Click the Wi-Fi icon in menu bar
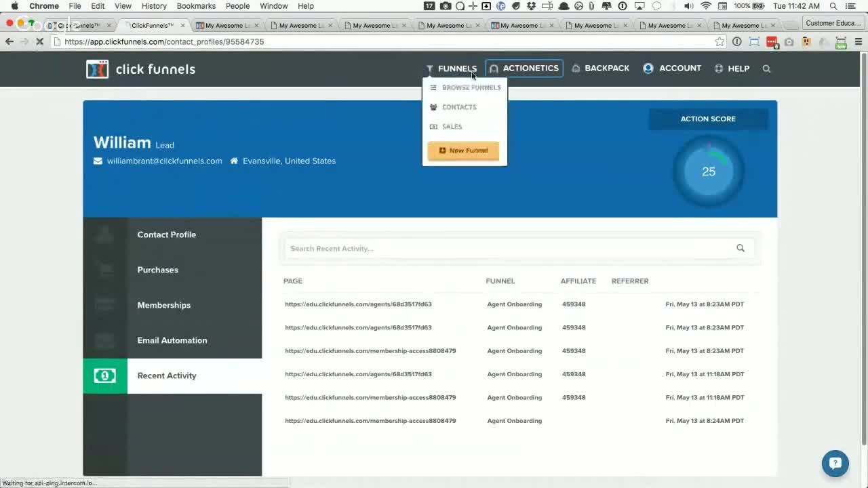 706,6
